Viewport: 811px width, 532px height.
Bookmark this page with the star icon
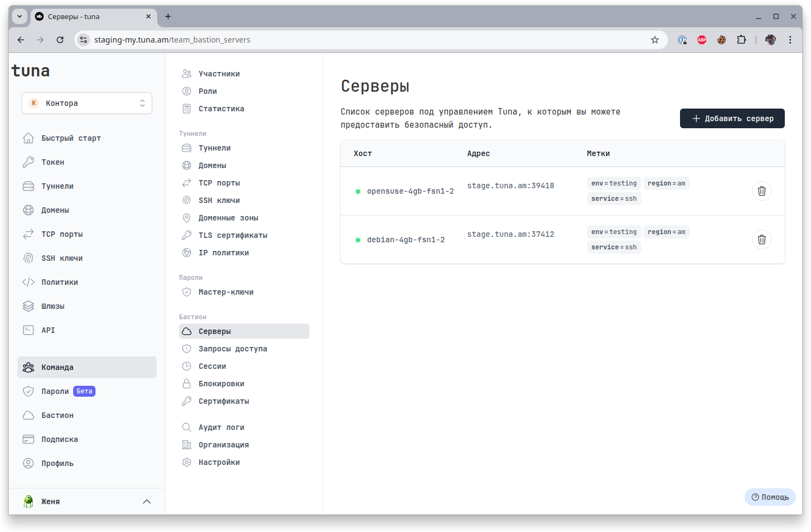click(654, 40)
